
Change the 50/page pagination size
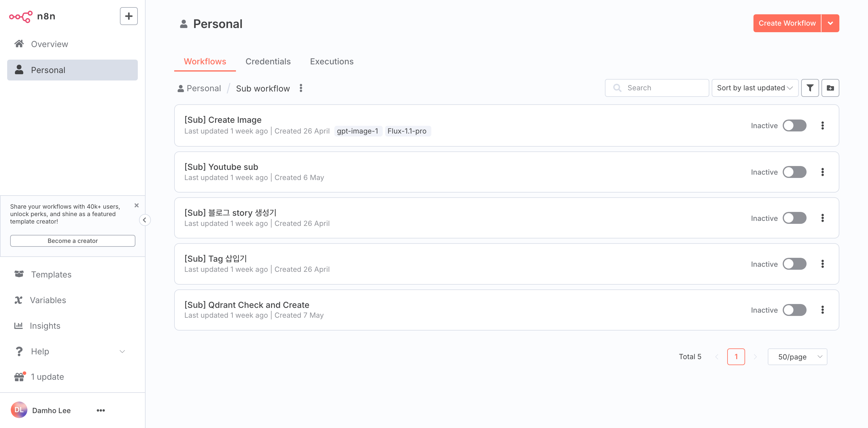(797, 356)
